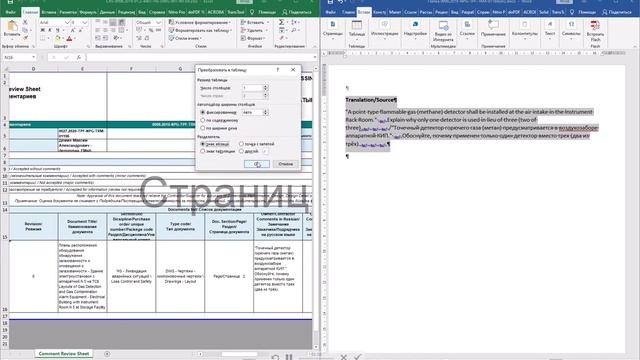This screenshot has height=360, width=640.
Task: Select the semicolon separator radio
Action: coord(241,144)
